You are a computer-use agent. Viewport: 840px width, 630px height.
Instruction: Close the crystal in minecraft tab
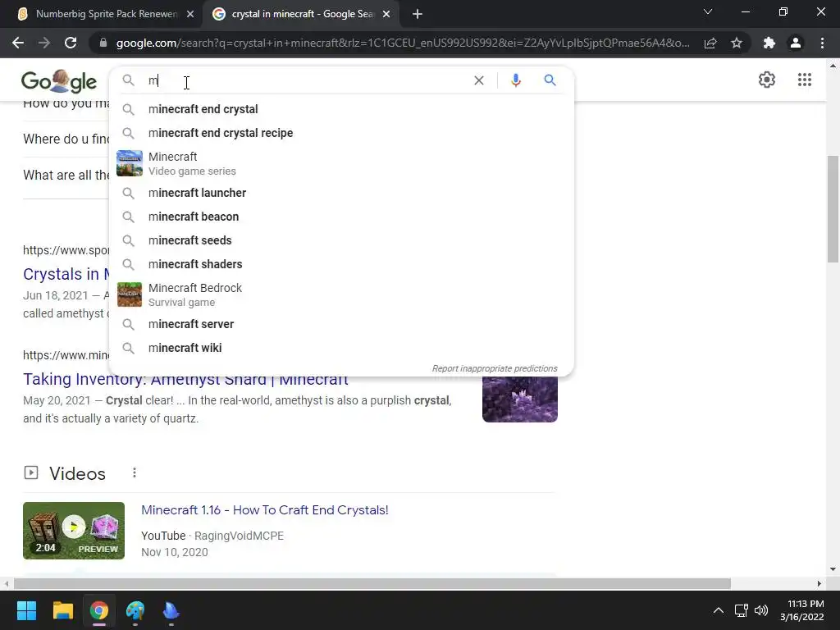coord(386,14)
